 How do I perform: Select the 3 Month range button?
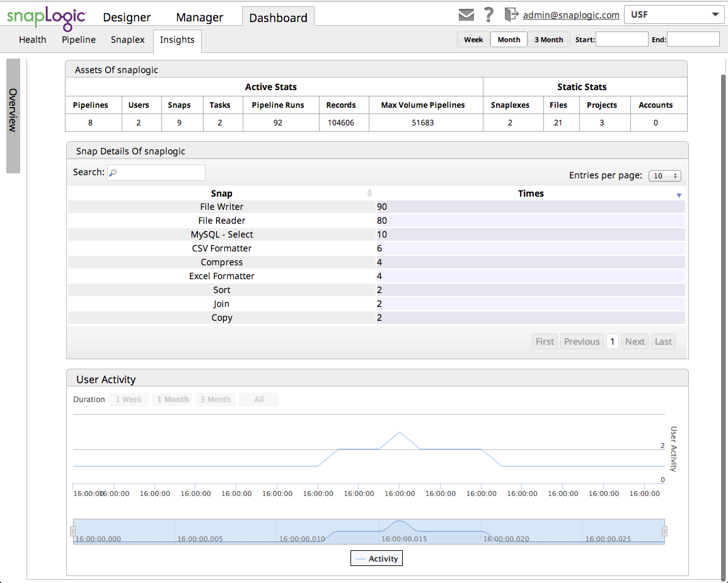(549, 40)
